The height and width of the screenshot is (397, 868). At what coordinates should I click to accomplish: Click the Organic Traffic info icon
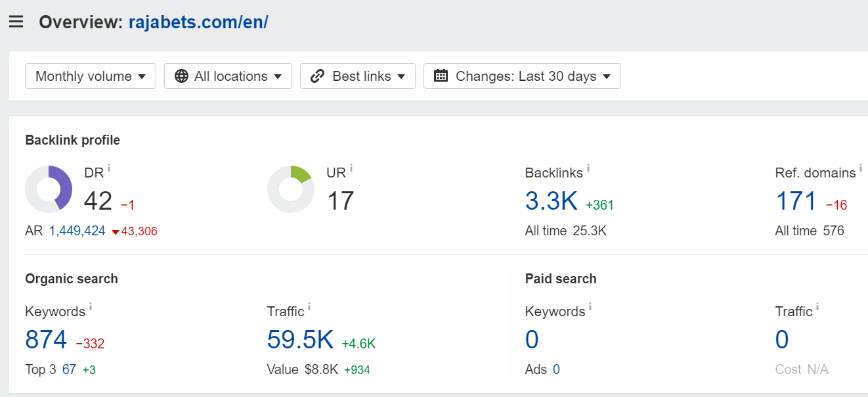(309, 307)
